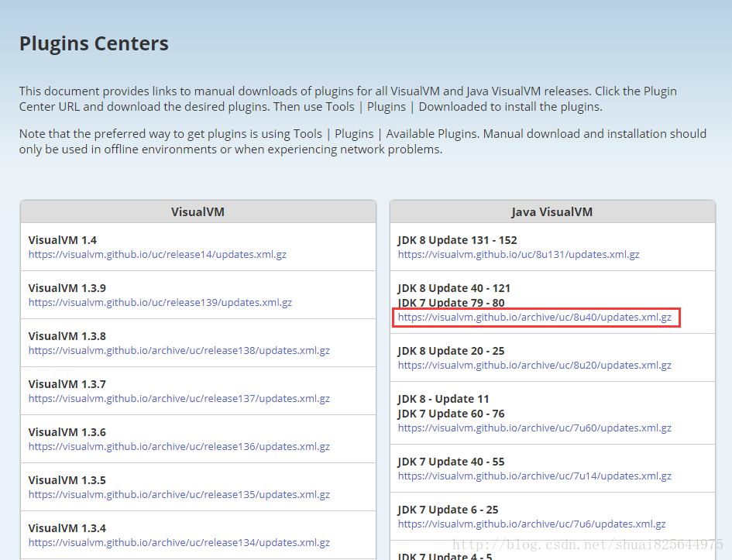Click the Plugins Centers heading

(94, 43)
